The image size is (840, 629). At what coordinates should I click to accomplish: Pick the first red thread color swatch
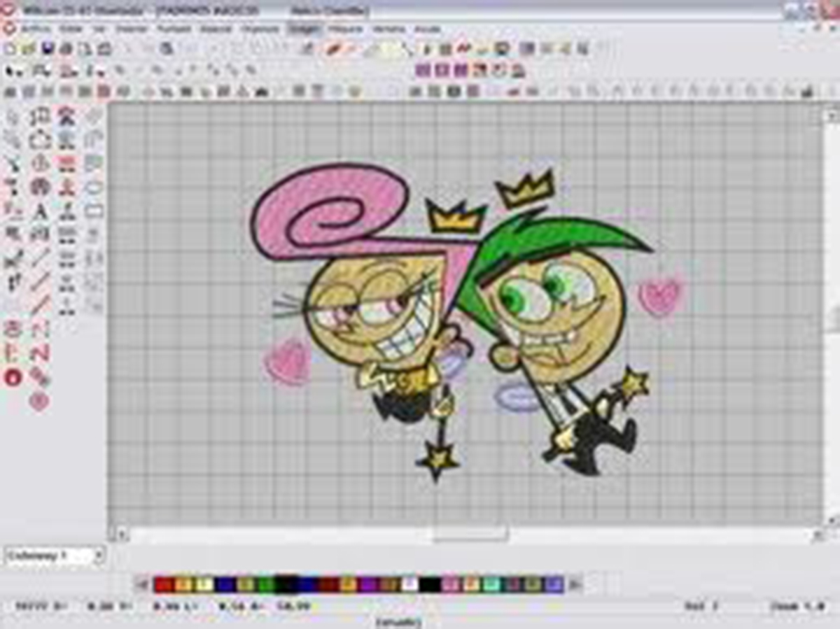[x=164, y=584]
